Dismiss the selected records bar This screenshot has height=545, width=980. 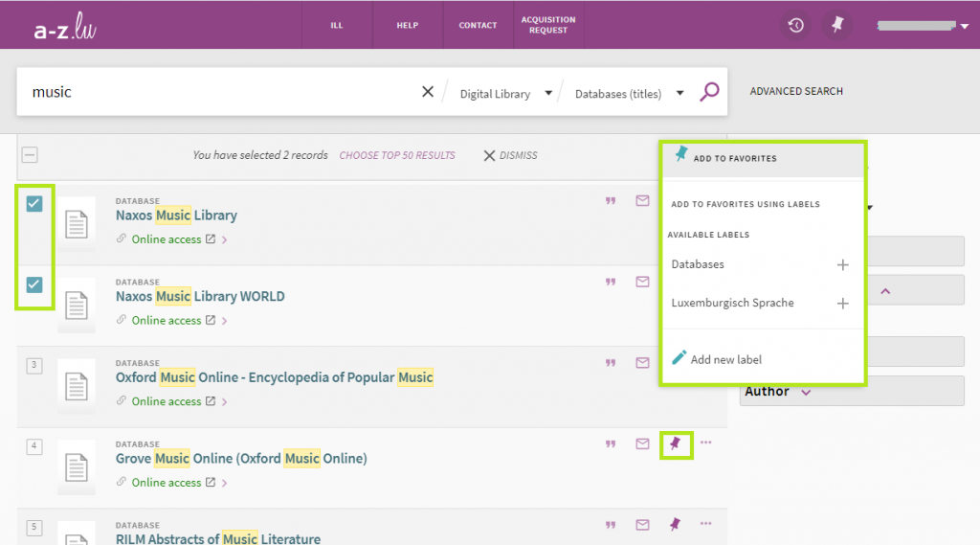510,155
